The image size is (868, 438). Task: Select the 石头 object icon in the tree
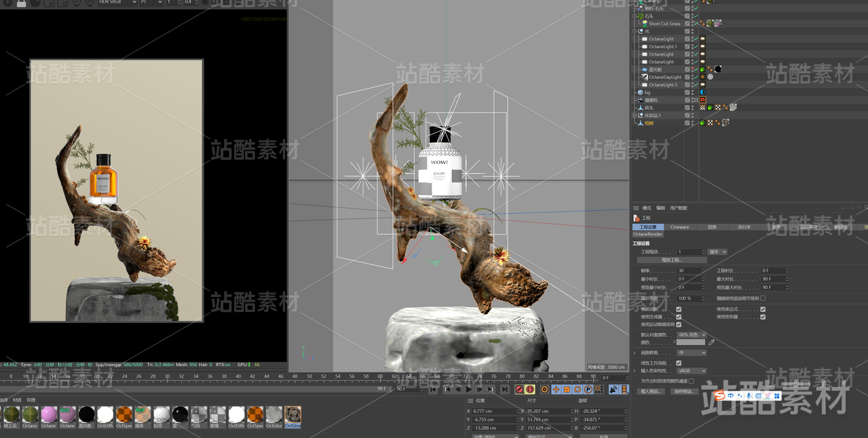[x=641, y=16]
